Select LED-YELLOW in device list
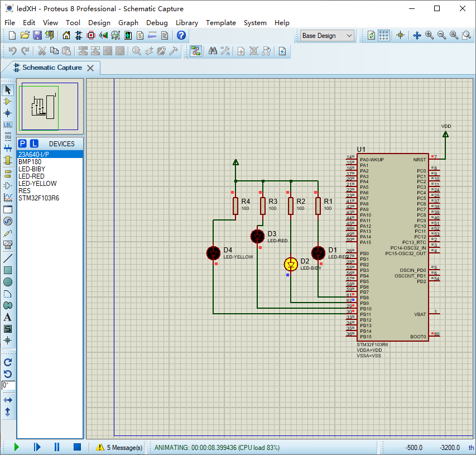This screenshot has width=476, height=455. (50, 184)
